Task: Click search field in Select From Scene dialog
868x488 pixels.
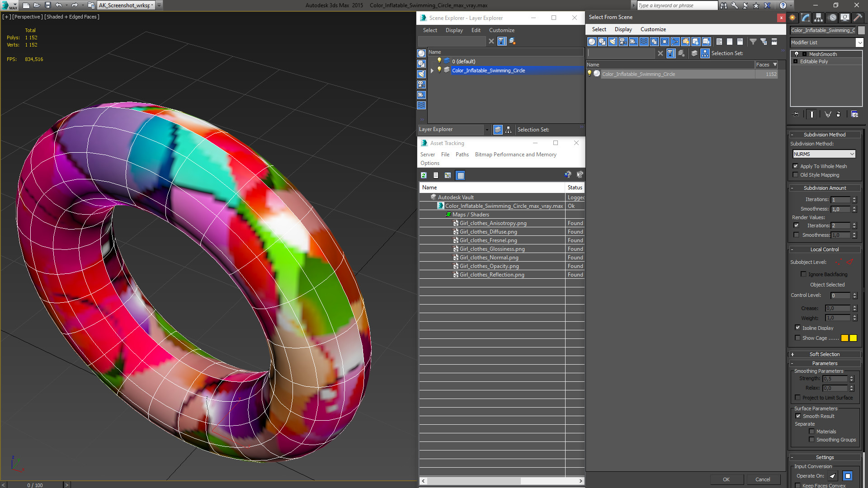Action: pos(621,53)
